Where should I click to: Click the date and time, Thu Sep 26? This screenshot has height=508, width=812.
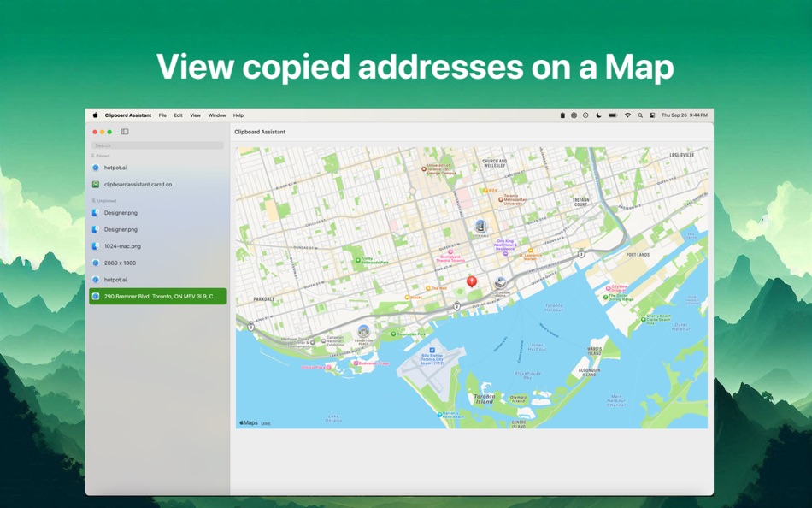[x=684, y=115]
